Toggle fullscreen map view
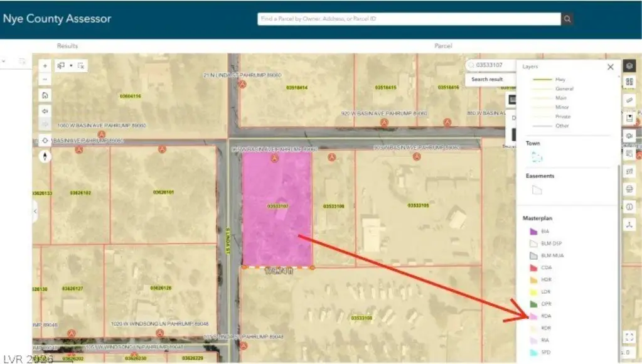The image size is (642, 364). click(x=629, y=337)
